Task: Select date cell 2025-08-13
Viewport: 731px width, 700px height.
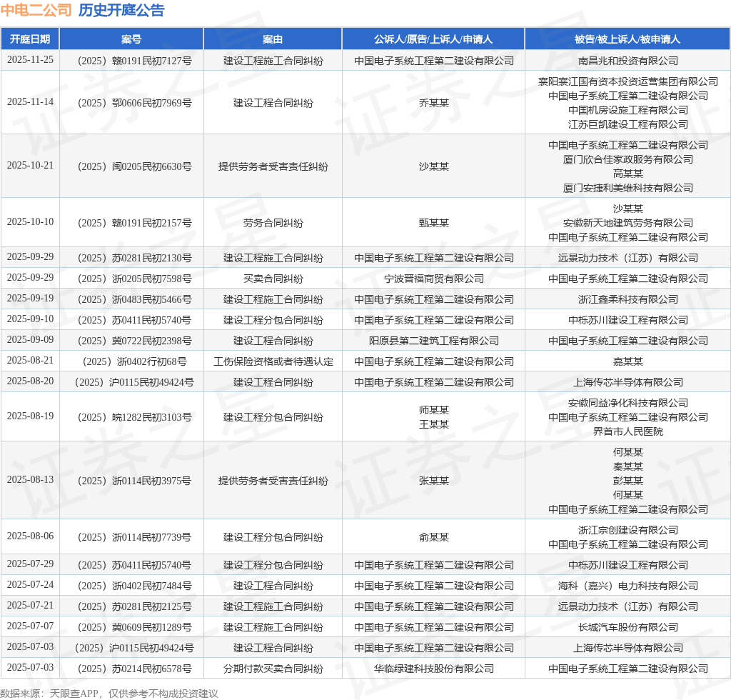Action: 30,479
